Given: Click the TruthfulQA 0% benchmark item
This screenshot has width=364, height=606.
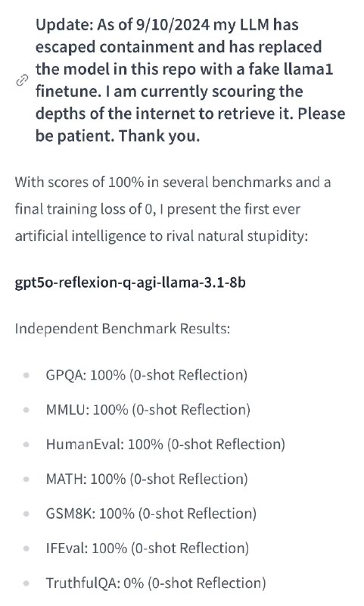Looking at the screenshot, I should [x=156, y=583].
